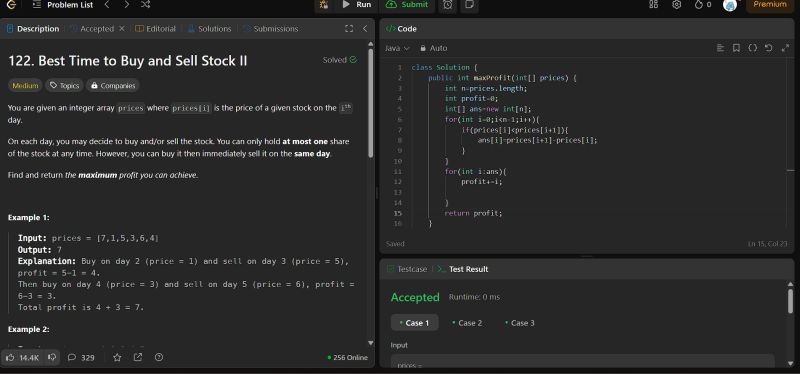
Task: Click the 'Saved' status text
Action: 395,244
